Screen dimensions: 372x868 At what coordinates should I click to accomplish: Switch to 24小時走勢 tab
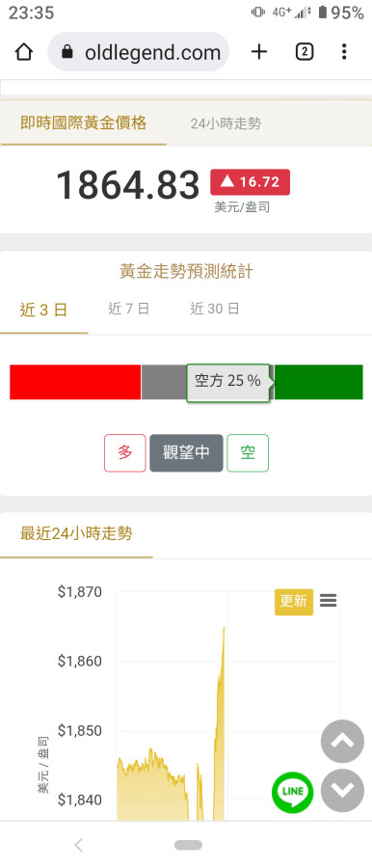pos(226,123)
